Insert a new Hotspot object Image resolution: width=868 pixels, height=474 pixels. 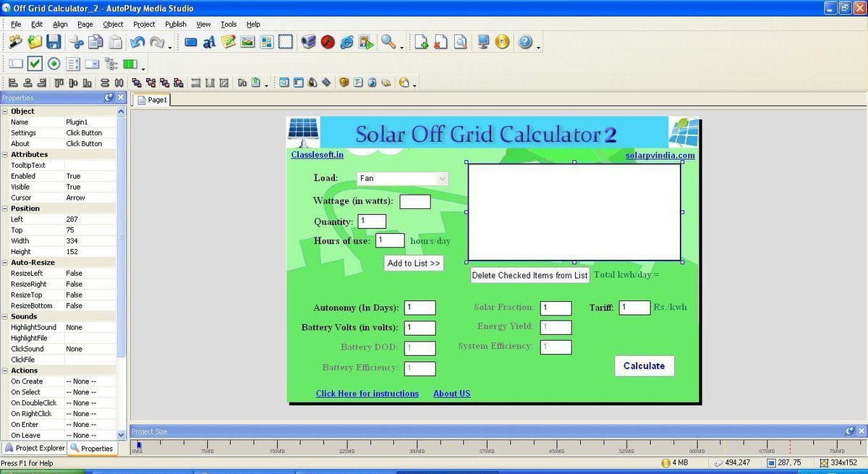[x=286, y=42]
